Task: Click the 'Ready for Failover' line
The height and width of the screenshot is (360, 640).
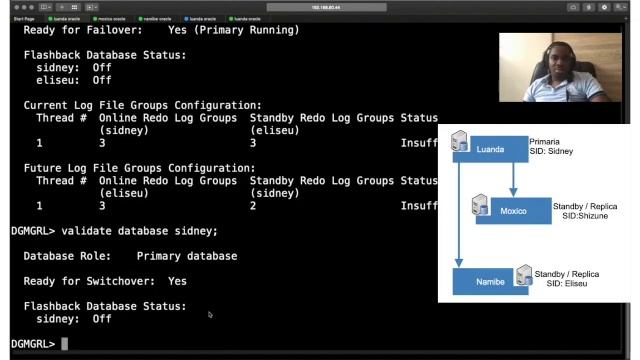Action: [161, 30]
